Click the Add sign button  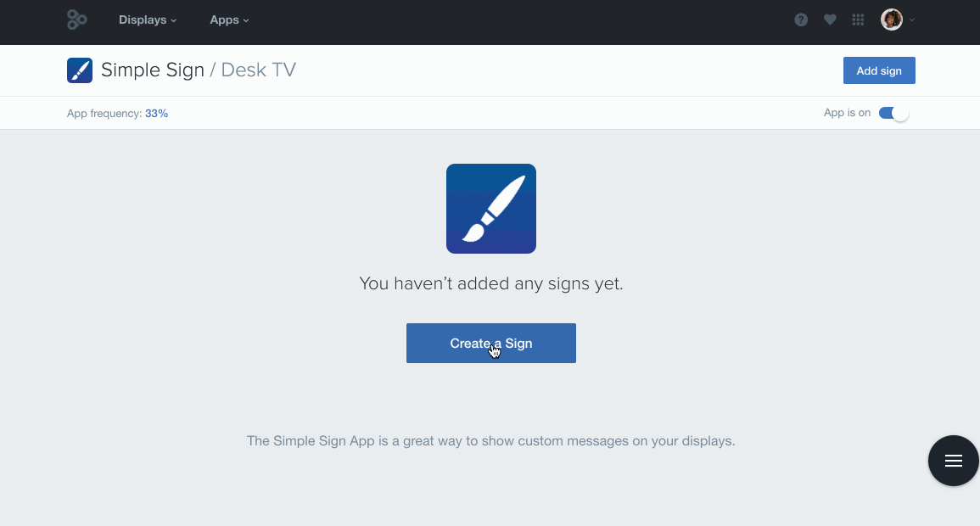(x=879, y=70)
